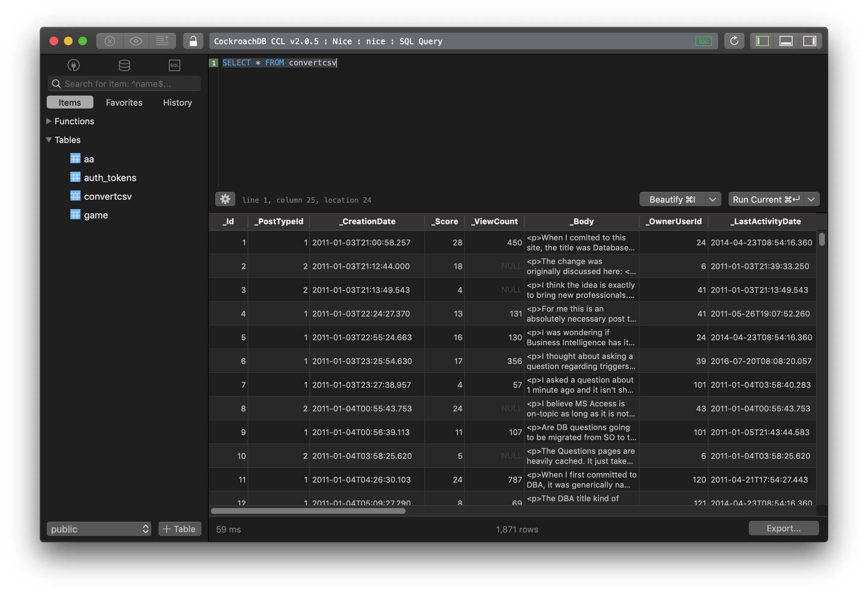
Task: Click the editor settings gear icon
Action: coord(225,199)
